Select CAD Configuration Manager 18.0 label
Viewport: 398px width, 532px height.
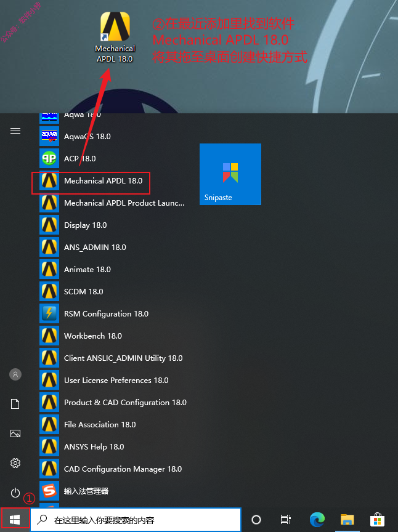click(x=123, y=469)
